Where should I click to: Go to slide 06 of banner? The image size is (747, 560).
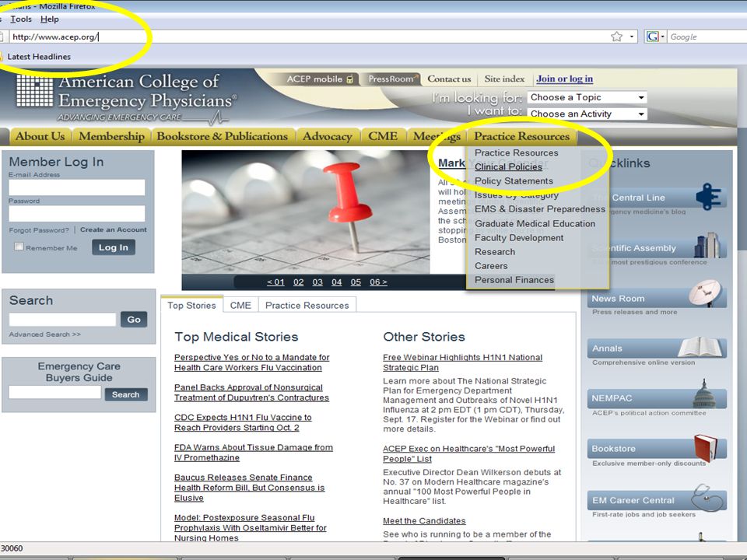(x=378, y=282)
